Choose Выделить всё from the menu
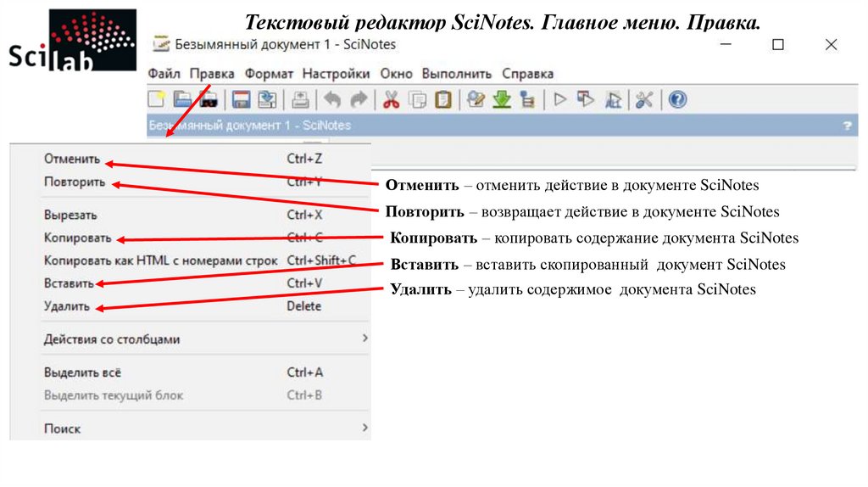 (190, 372)
